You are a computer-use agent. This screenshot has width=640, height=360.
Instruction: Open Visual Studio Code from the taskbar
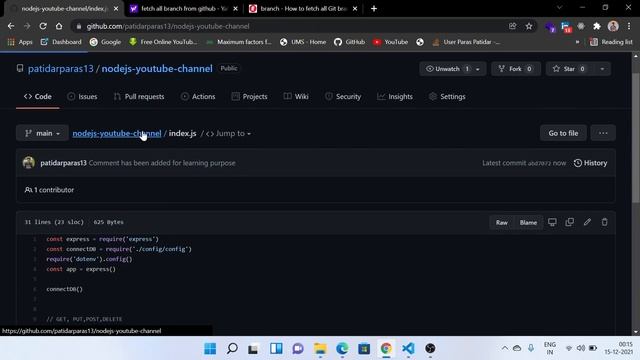(x=408, y=349)
